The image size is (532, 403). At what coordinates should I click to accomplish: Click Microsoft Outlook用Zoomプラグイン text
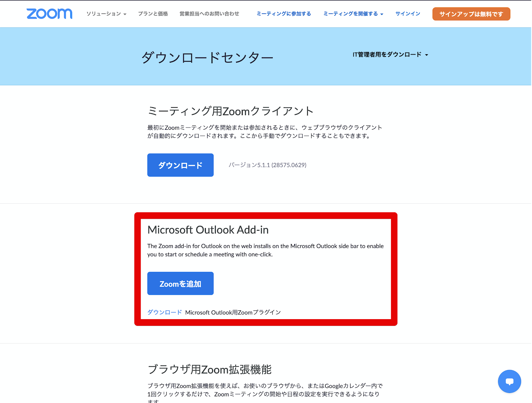click(x=233, y=312)
